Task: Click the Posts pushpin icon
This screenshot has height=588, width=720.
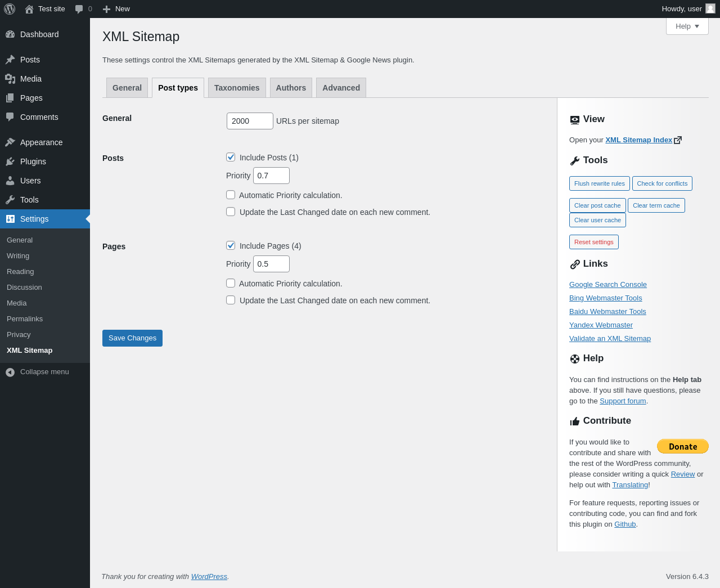Action: pyautogui.click(x=10, y=60)
